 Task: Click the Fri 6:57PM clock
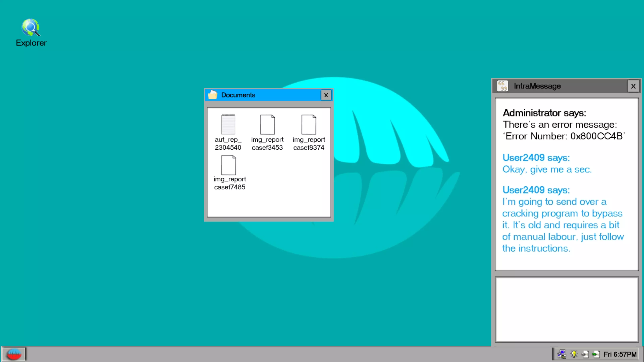(x=620, y=354)
